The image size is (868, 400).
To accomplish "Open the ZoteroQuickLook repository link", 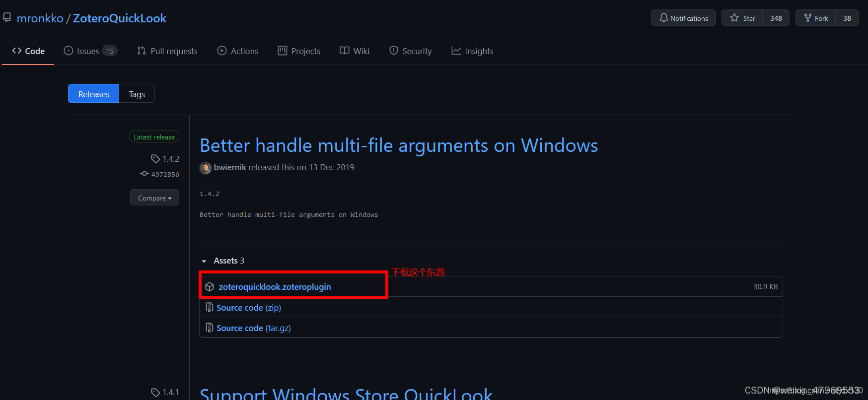I will (120, 18).
